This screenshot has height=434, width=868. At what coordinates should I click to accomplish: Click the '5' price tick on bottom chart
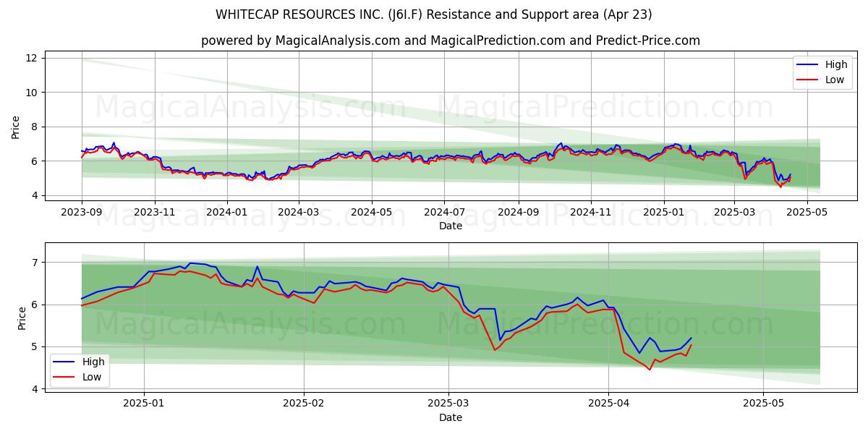pos(36,347)
